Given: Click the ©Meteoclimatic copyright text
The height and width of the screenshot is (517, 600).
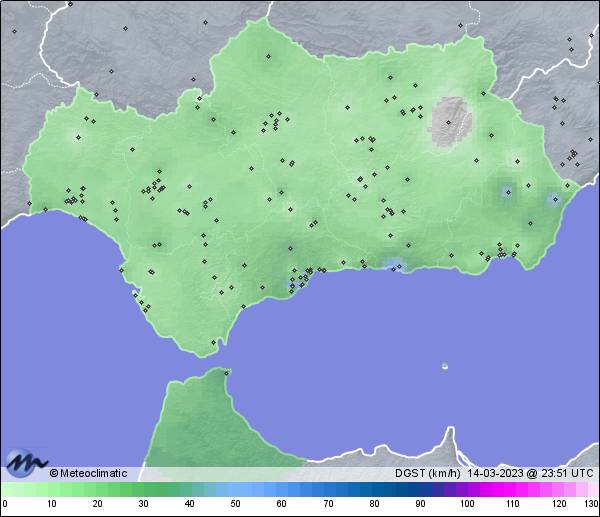Looking at the screenshot, I should [x=88, y=473].
